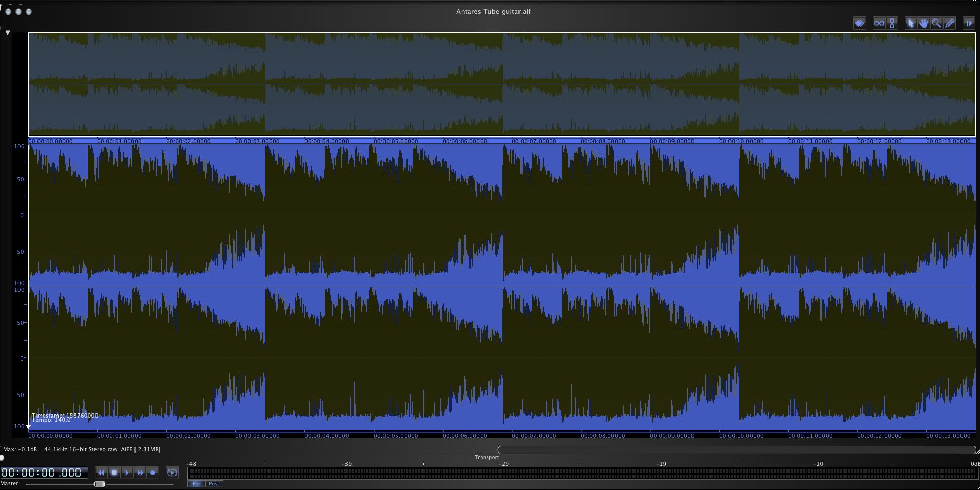
Task: Select the pencil draw tool
Action: [949, 23]
